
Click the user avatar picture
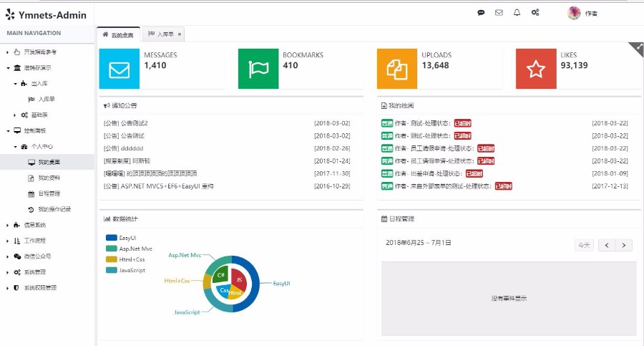click(x=574, y=13)
